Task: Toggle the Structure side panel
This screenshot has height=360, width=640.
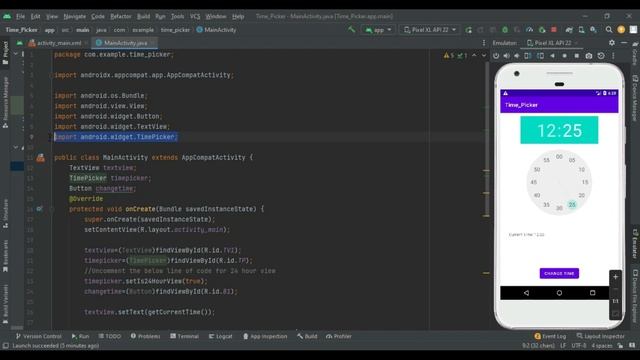Action: 5,214
